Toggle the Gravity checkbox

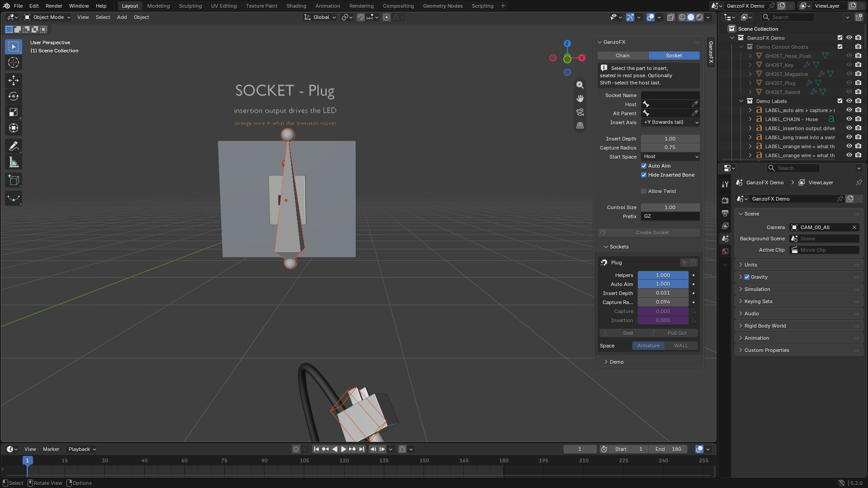click(747, 277)
